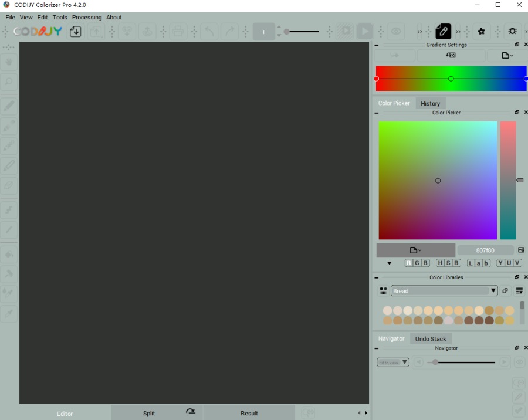Switch to the History tab
The width and height of the screenshot is (528, 420).
(430, 103)
